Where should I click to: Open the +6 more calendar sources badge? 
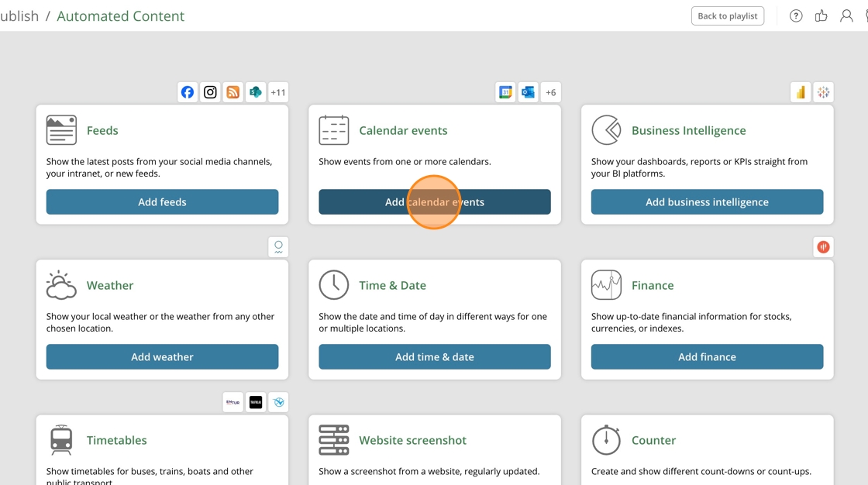(551, 92)
